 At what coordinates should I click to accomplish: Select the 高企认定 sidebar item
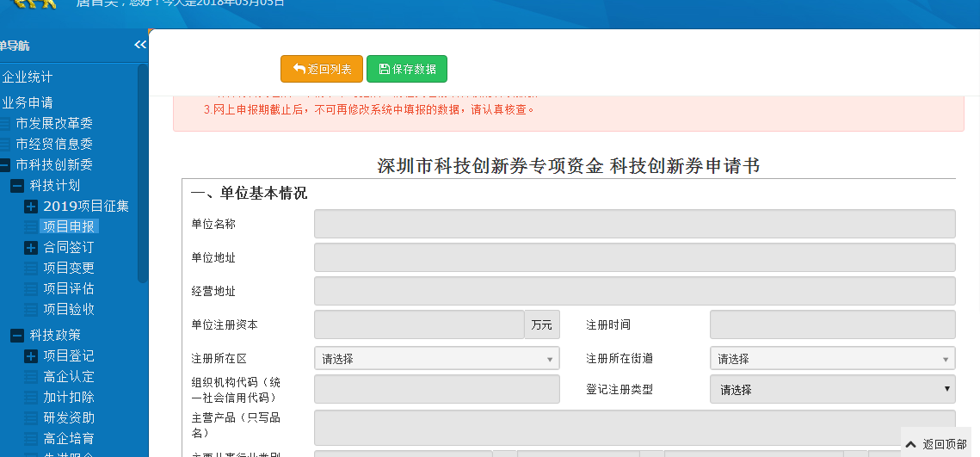click(x=69, y=377)
